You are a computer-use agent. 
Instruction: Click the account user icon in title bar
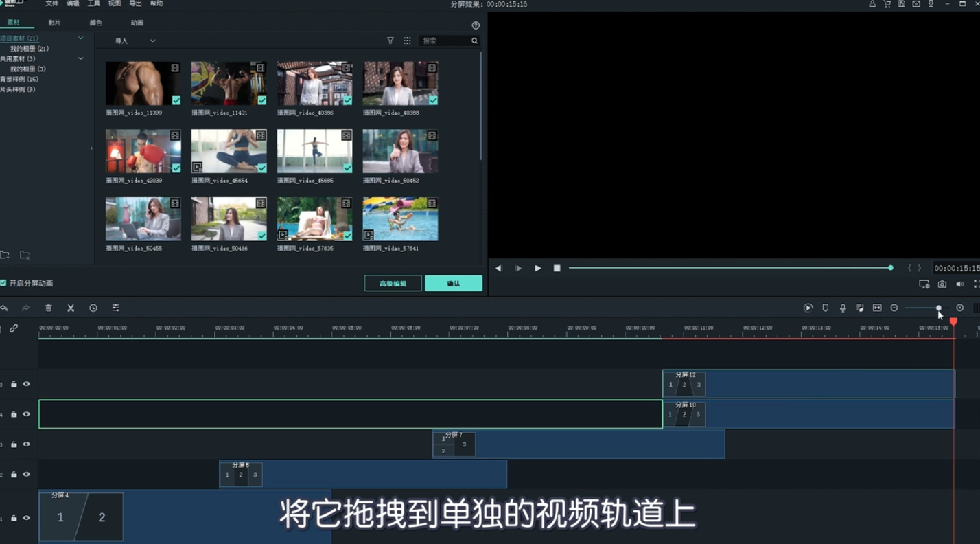coord(872,3)
